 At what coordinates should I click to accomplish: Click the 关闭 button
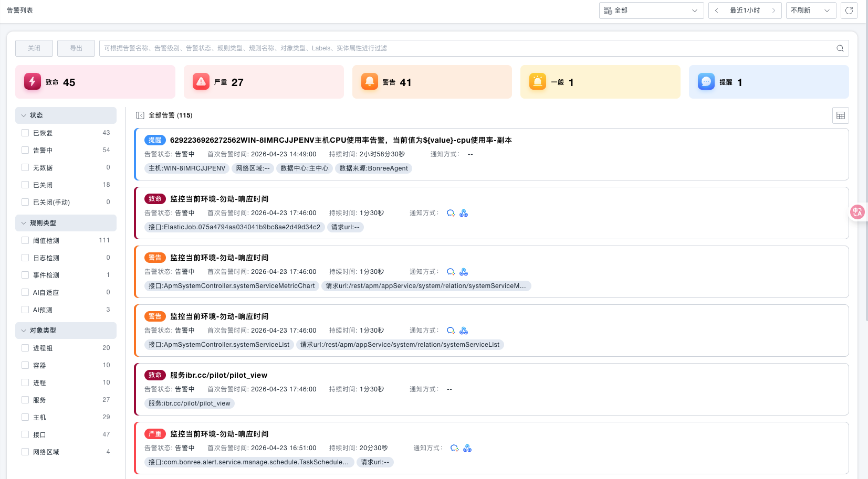(34, 48)
